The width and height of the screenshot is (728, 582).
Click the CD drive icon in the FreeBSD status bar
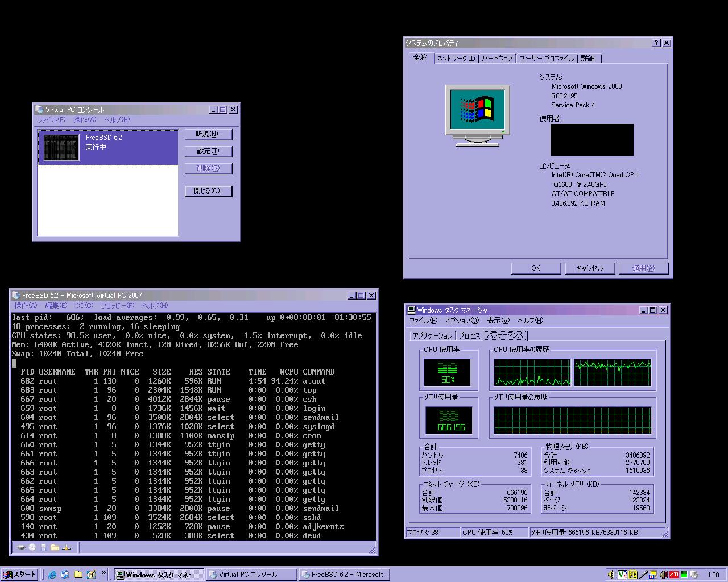[32, 547]
